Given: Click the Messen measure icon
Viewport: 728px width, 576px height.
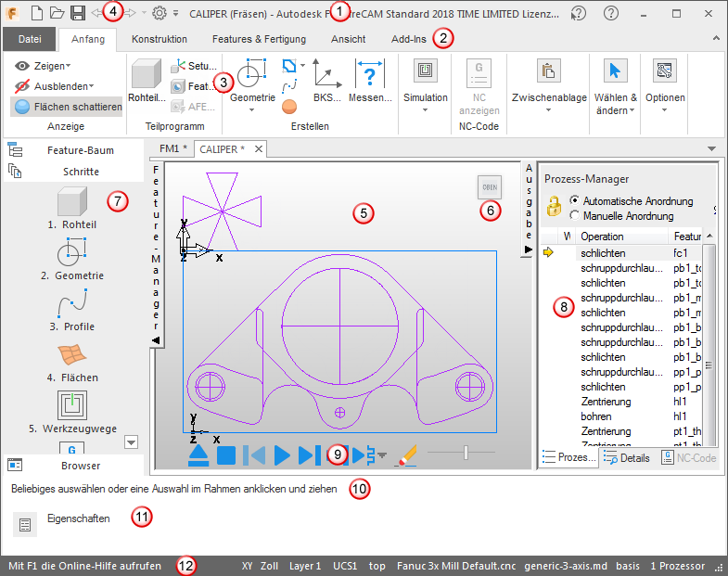Looking at the screenshot, I should point(370,73).
